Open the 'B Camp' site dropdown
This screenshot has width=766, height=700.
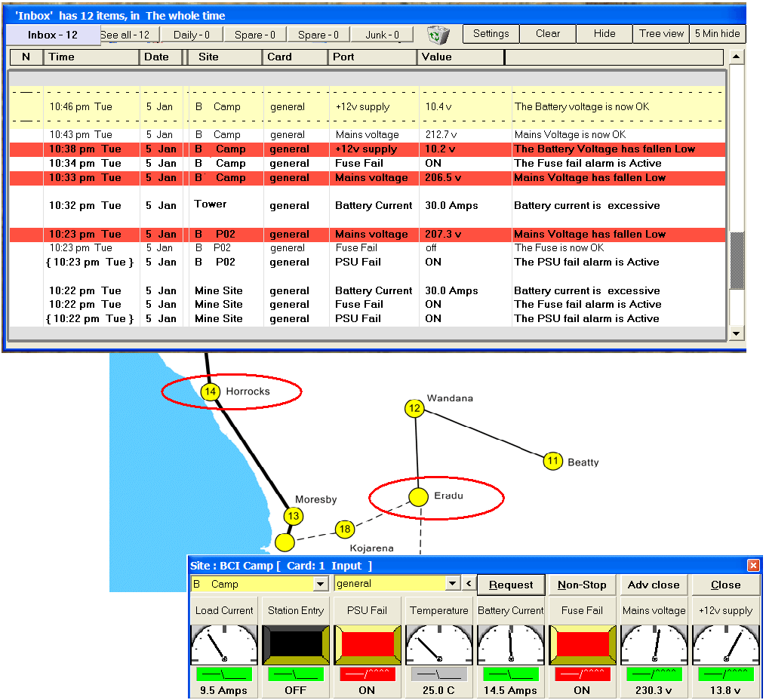coord(320,584)
